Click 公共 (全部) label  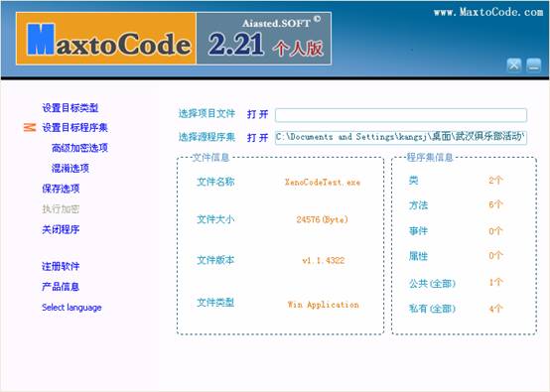click(432, 283)
